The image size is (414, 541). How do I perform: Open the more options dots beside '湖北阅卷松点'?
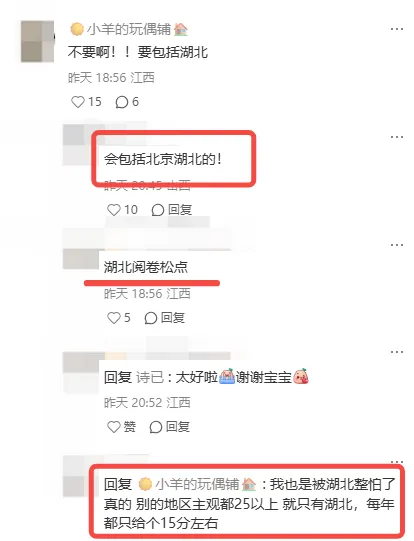tap(397, 245)
